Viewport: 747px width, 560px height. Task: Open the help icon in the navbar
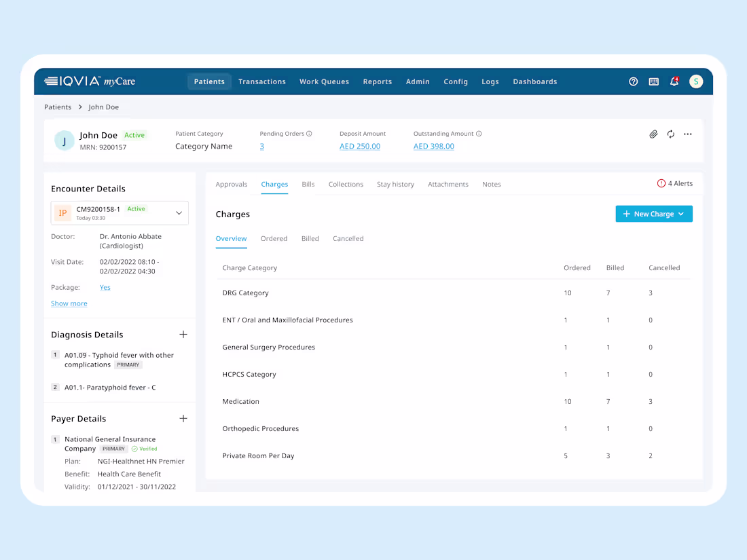pyautogui.click(x=634, y=81)
